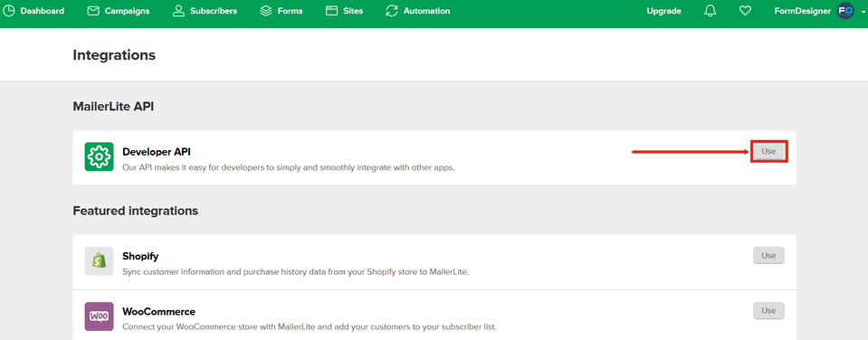
Task: Click the Upgrade link
Action: 663,11
